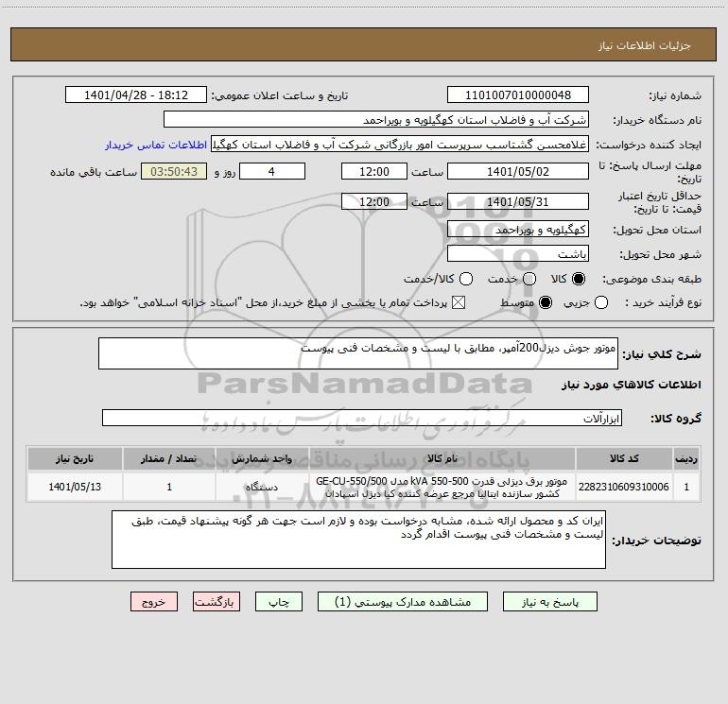Click the remaining time countdown 03:50:43
Screen dimensions: 728x704
click(174, 171)
